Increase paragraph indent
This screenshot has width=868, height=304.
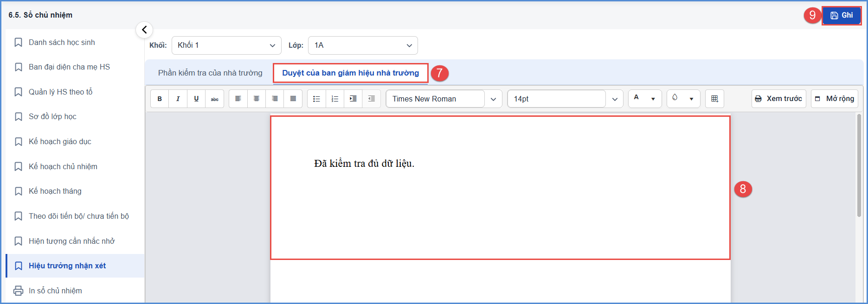tap(353, 99)
